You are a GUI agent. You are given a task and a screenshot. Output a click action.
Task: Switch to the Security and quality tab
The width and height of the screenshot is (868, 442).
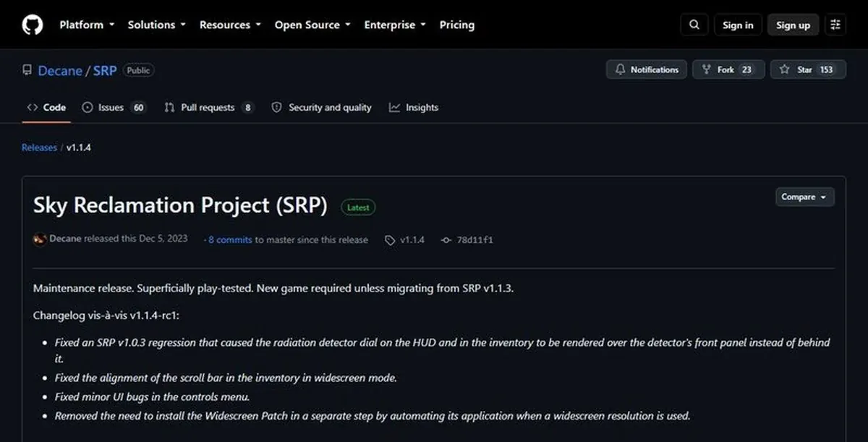point(321,107)
